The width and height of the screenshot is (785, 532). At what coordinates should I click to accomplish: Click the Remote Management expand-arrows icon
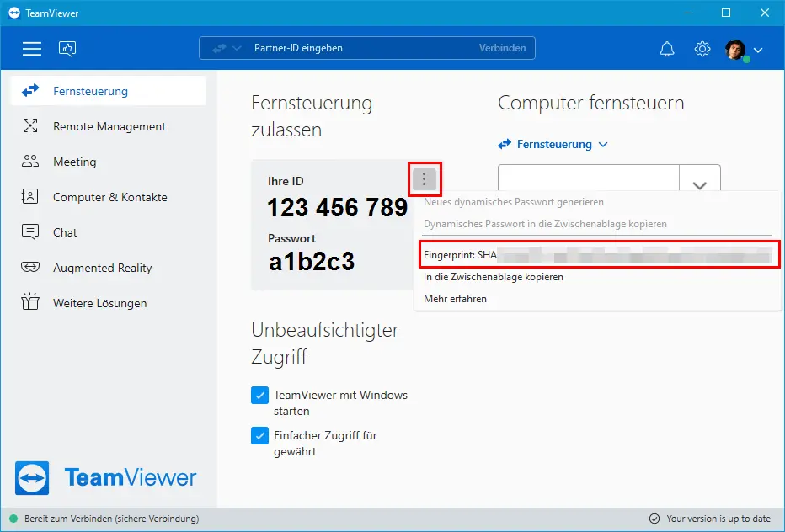coord(30,125)
